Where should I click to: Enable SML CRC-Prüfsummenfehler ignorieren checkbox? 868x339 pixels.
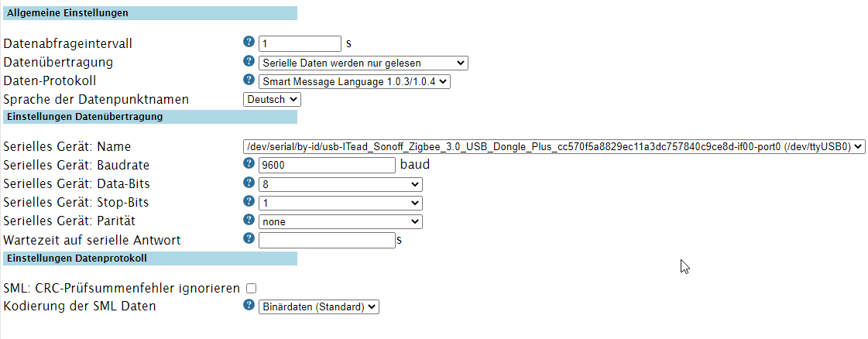pos(251,288)
